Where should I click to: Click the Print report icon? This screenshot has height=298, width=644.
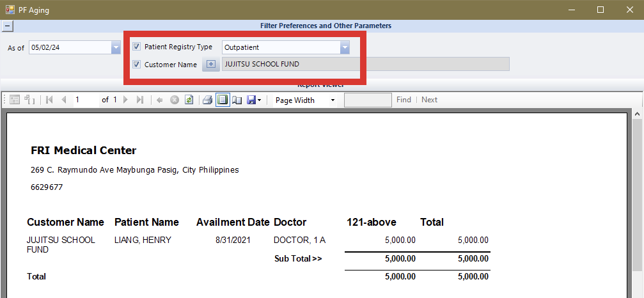(x=207, y=100)
